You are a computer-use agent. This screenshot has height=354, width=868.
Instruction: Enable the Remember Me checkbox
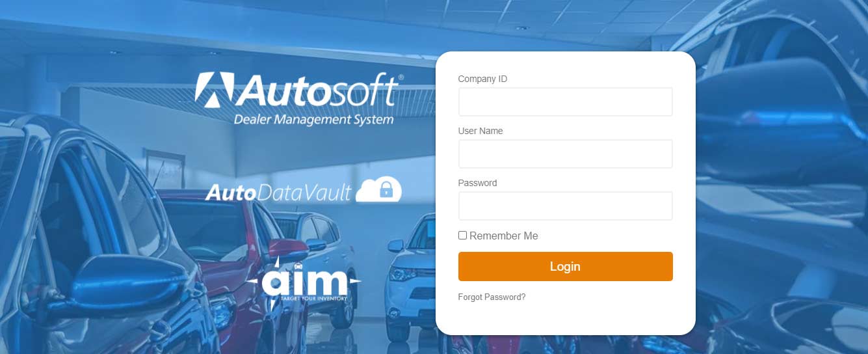click(462, 236)
